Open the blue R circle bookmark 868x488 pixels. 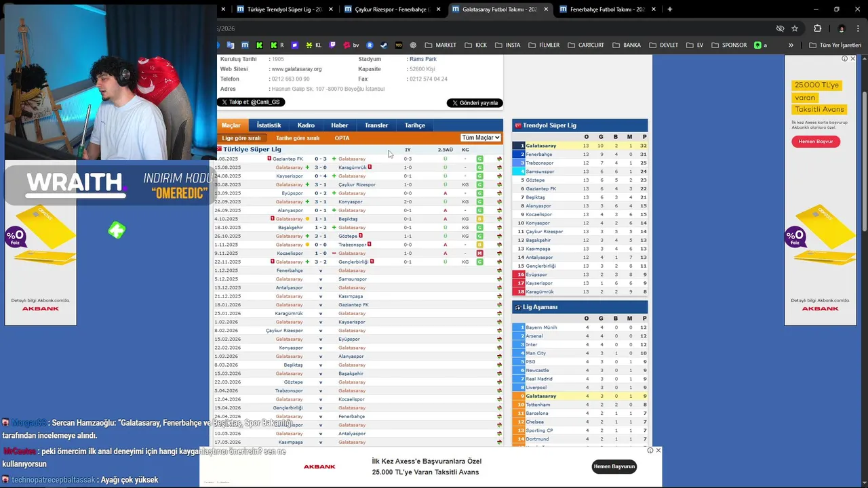point(370,45)
